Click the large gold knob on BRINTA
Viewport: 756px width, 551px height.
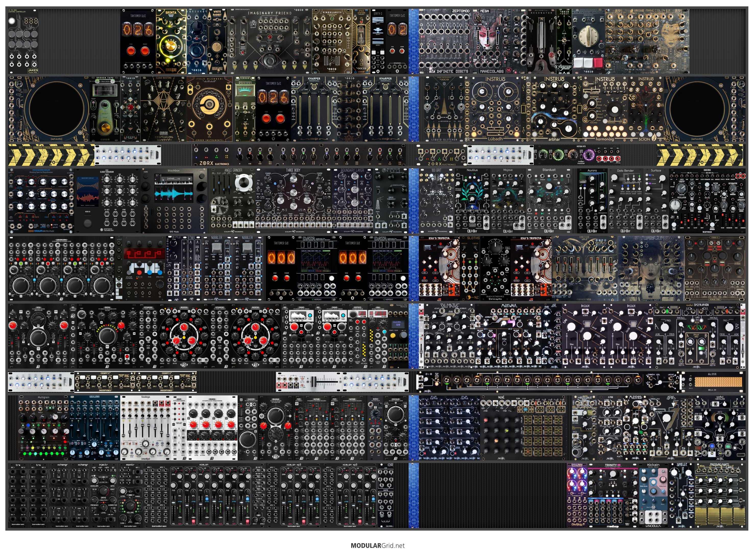171,46
